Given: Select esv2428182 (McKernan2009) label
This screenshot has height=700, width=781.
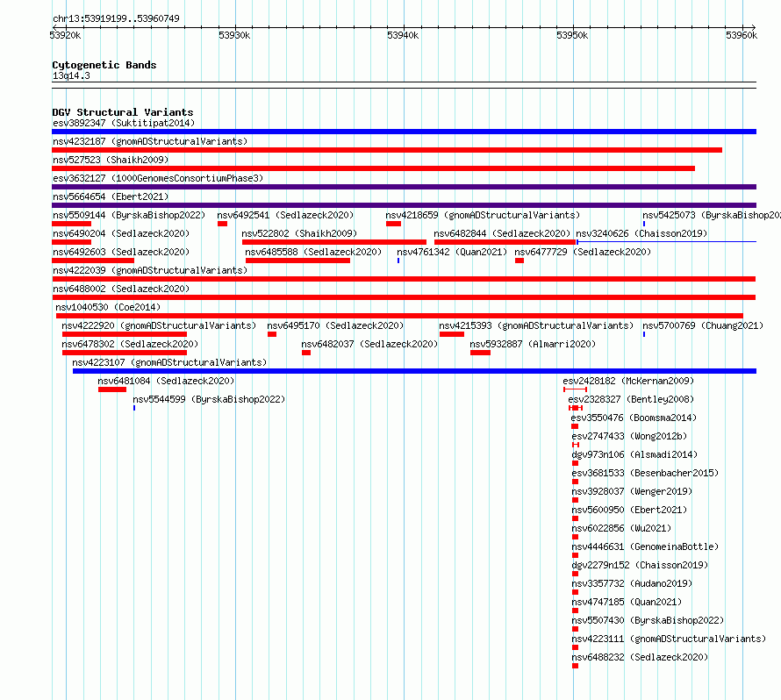Looking at the screenshot, I should pyautogui.click(x=628, y=381).
